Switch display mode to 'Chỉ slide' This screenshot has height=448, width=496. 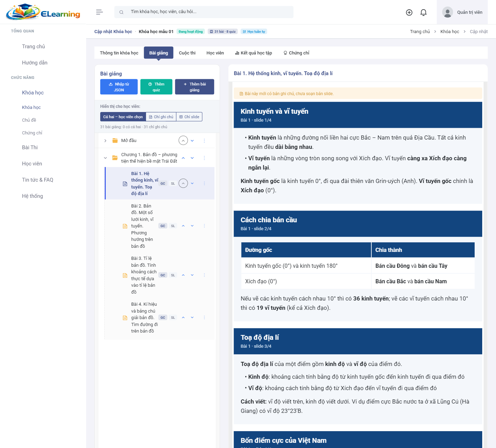tap(189, 117)
